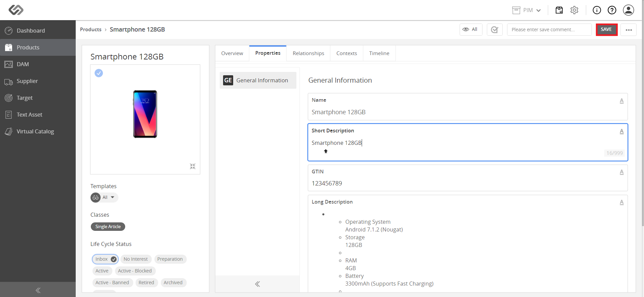Image resolution: width=644 pixels, height=297 pixels.
Task: Select No Interest status
Action: click(x=136, y=259)
